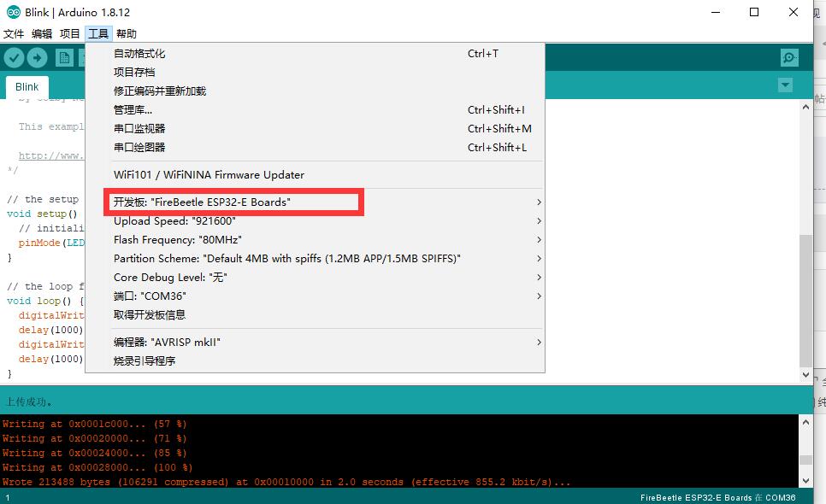Minimize the Arduino window
826x504 pixels.
point(716,12)
